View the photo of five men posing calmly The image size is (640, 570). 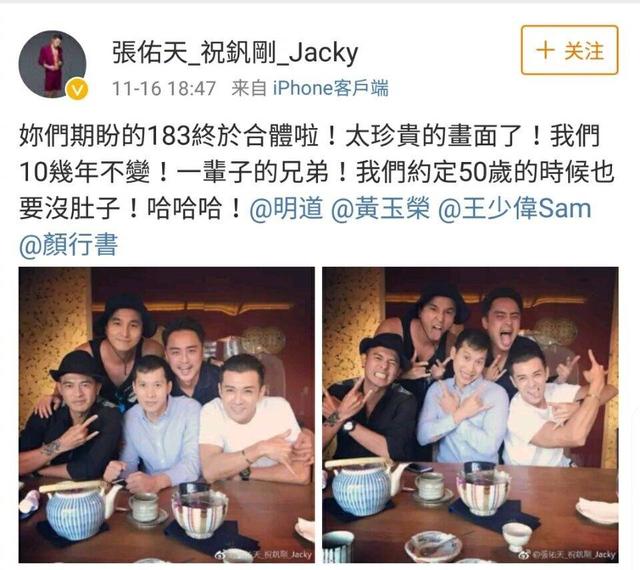[167, 415]
